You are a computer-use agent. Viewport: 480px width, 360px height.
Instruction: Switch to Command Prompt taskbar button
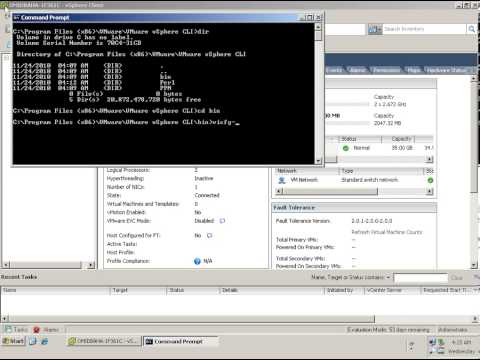(181, 341)
